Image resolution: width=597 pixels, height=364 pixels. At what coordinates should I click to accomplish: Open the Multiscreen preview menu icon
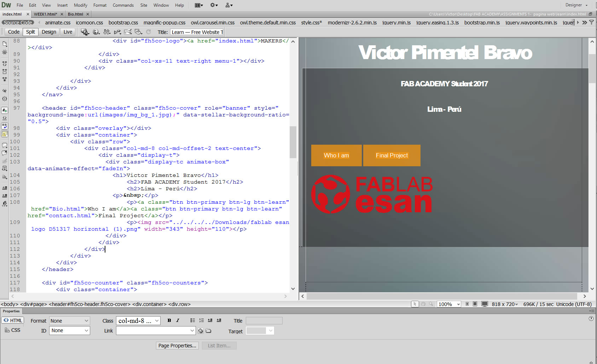(85, 32)
